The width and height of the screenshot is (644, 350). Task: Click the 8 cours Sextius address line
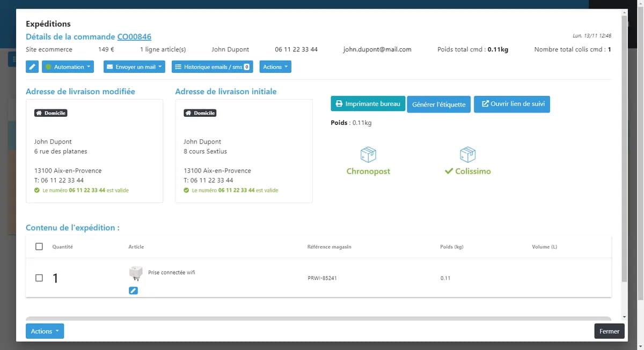206,151
